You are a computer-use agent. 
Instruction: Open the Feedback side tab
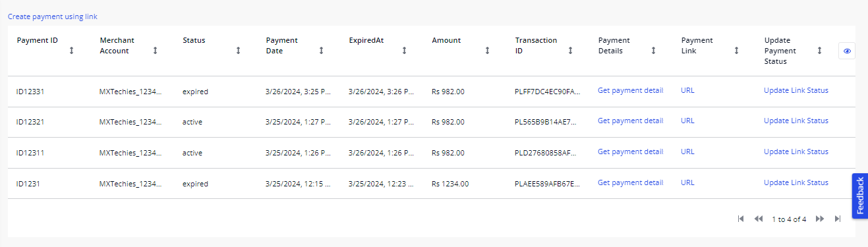tap(859, 196)
